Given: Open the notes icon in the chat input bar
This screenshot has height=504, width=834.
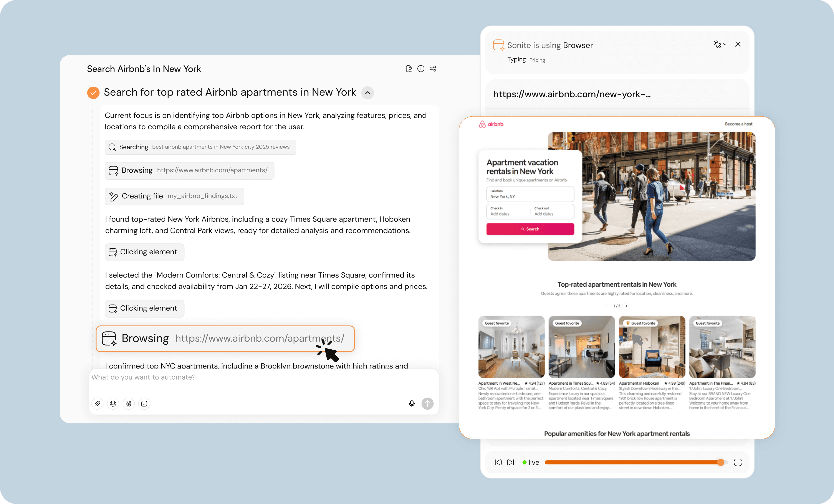Looking at the screenshot, I should pos(144,403).
